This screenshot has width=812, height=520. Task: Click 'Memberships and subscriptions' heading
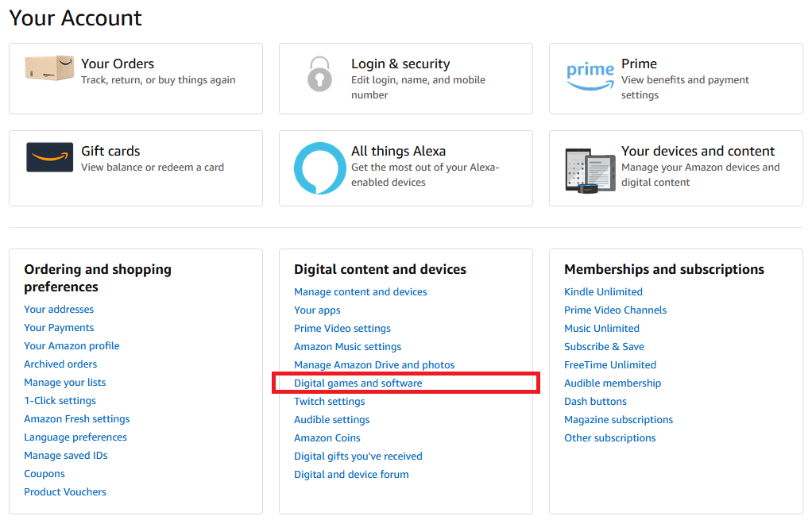pyautogui.click(x=664, y=270)
